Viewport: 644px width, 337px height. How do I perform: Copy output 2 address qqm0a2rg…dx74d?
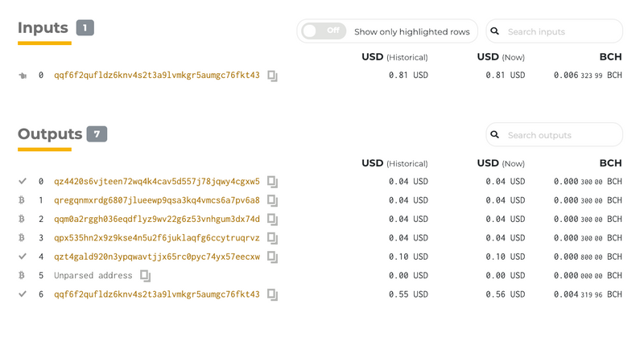(273, 220)
